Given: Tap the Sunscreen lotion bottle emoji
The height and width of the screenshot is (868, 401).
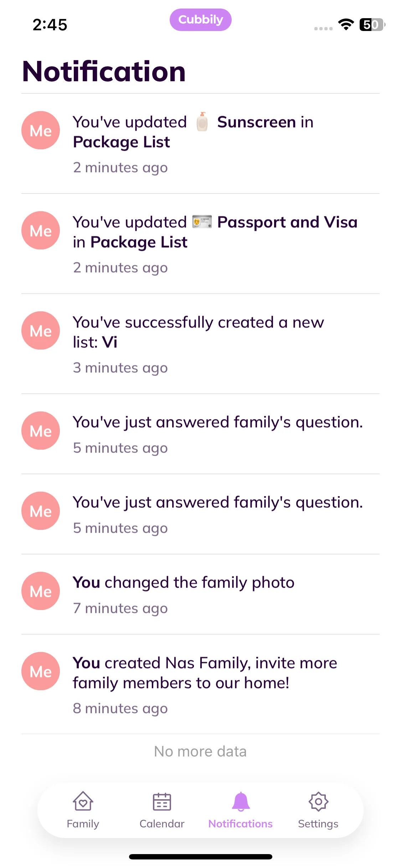Looking at the screenshot, I should [202, 122].
